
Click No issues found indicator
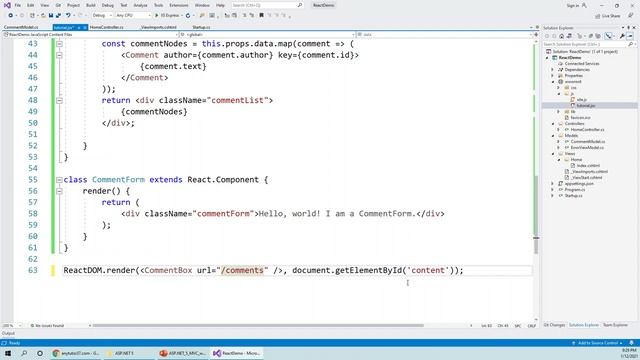pyautogui.click(x=47, y=326)
